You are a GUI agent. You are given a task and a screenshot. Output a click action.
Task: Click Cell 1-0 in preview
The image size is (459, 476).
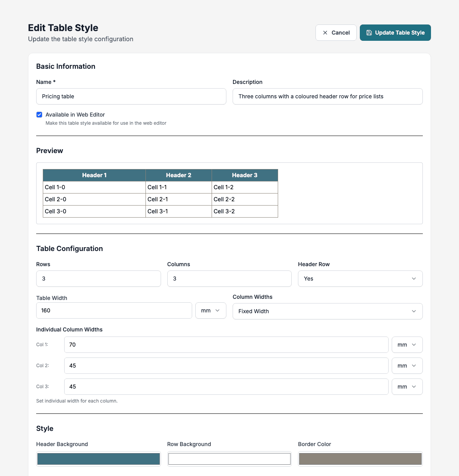(94, 187)
